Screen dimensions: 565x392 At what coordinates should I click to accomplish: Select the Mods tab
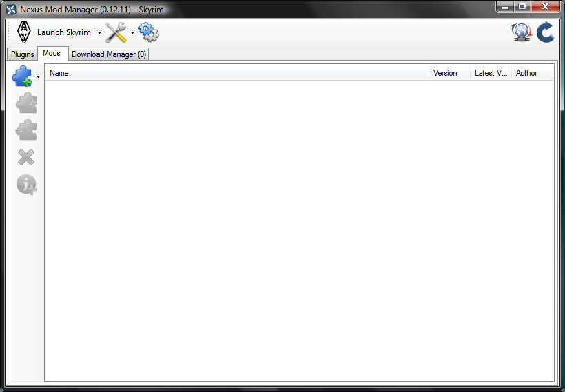pyautogui.click(x=52, y=53)
